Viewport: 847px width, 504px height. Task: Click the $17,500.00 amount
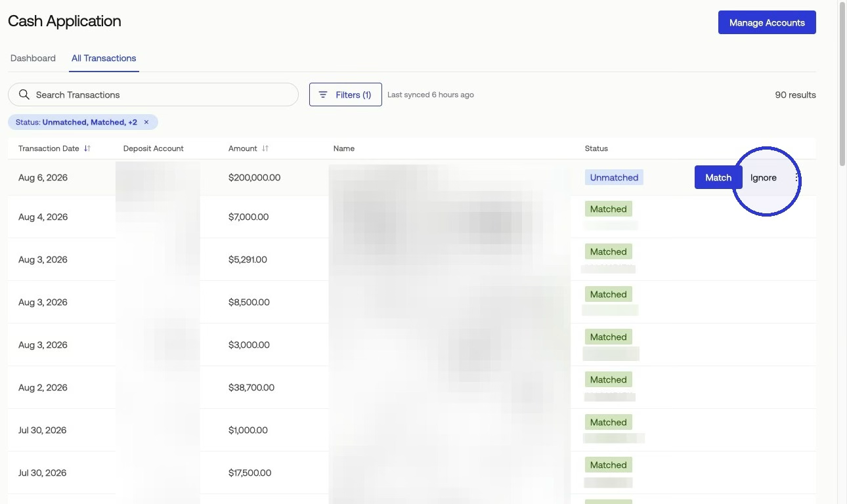[x=250, y=472]
